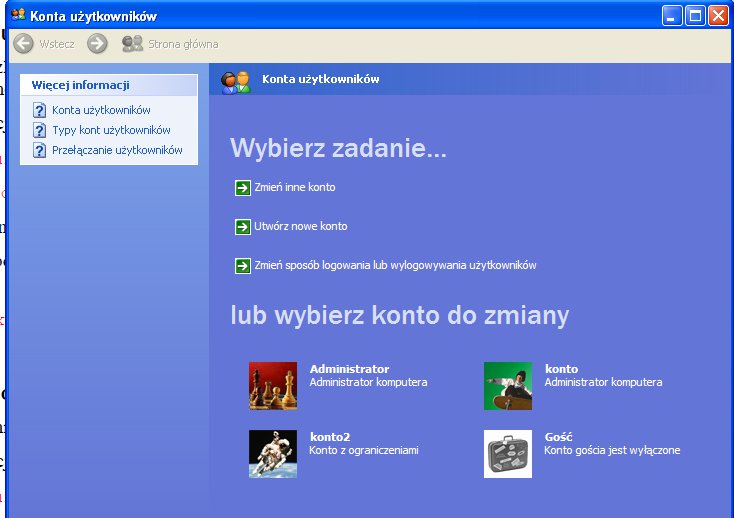The height and width of the screenshot is (518, 734).
Task: Select the konto skateboarder picture
Action: click(508, 386)
